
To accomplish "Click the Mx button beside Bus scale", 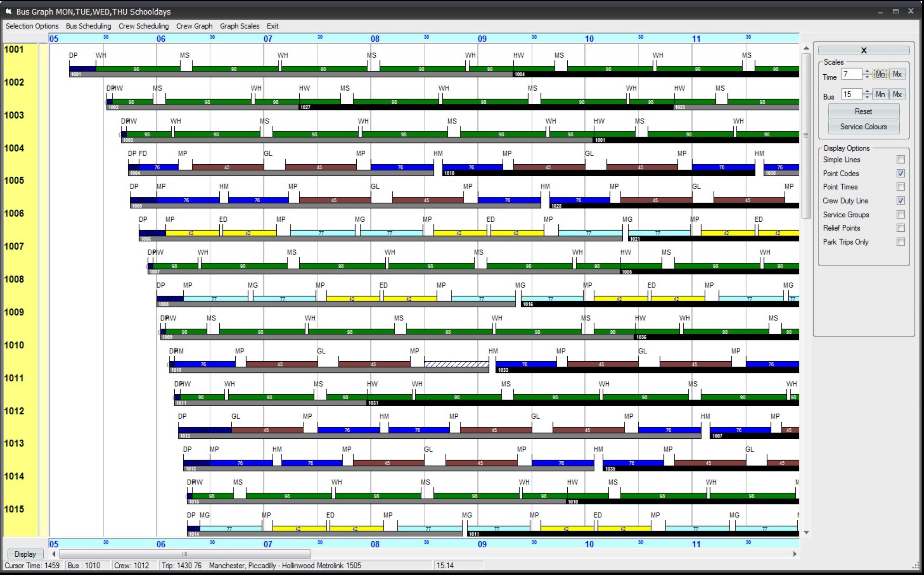I will [897, 94].
